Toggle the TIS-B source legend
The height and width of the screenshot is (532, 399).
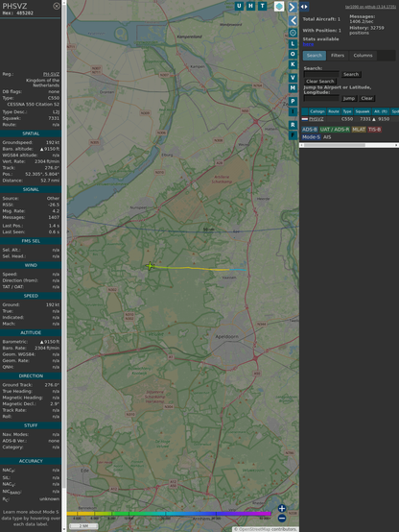[374, 130]
